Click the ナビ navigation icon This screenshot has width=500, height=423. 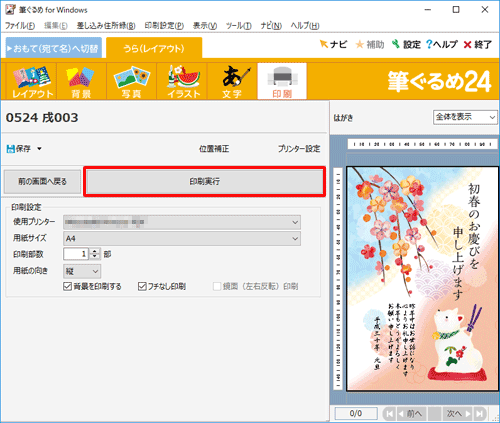click(x=333, y=44)
